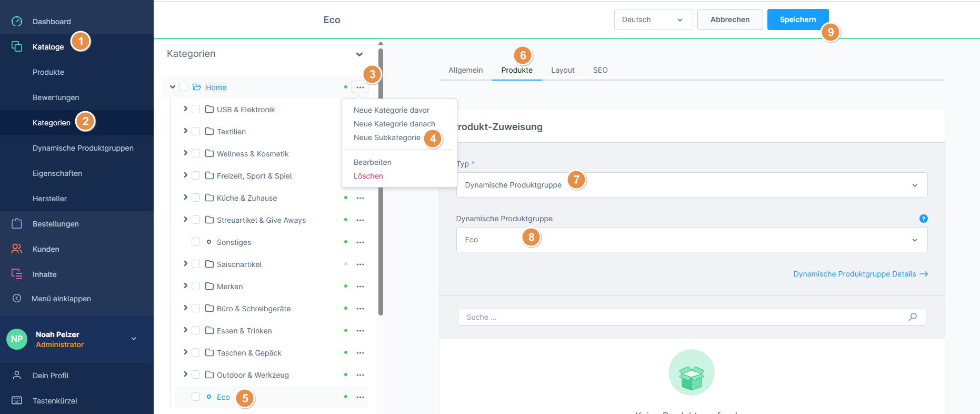Switch to the Layout tab
Screen dimensions: 980x414
562,70
